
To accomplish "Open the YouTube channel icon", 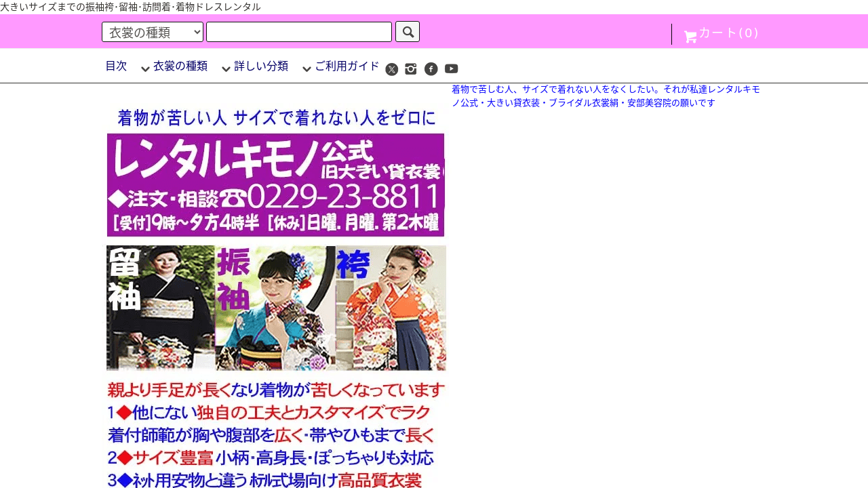I will pos(452,69).
